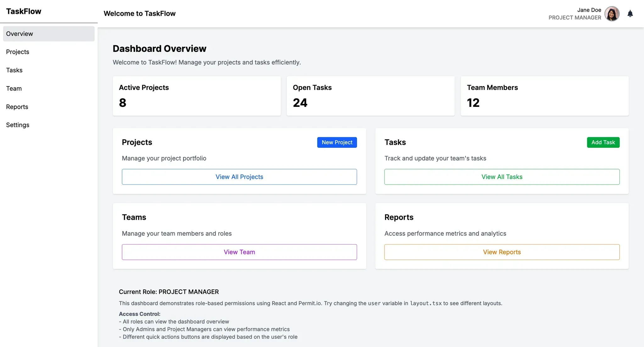Image resolution: width=644 pixels, height=347 pixels.
Task: Click the View Reports button
Action: coord(502,252)
